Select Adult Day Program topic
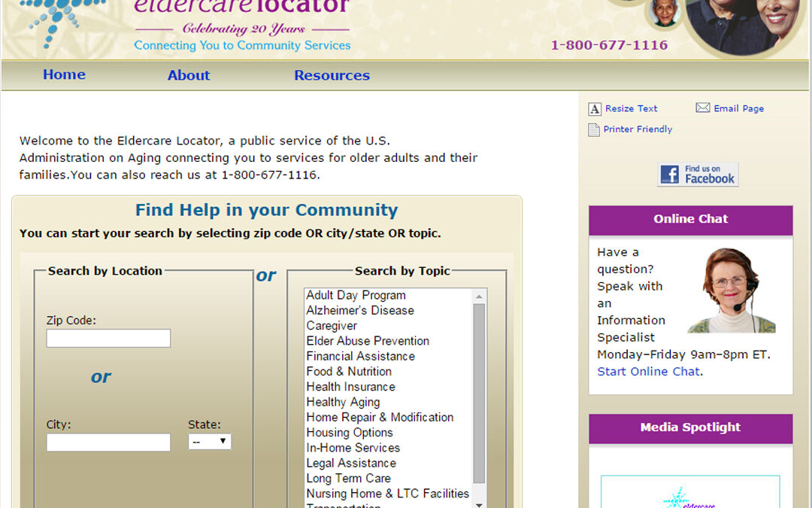Viewport: 812px width, 508px height. (x=356, y=295)
